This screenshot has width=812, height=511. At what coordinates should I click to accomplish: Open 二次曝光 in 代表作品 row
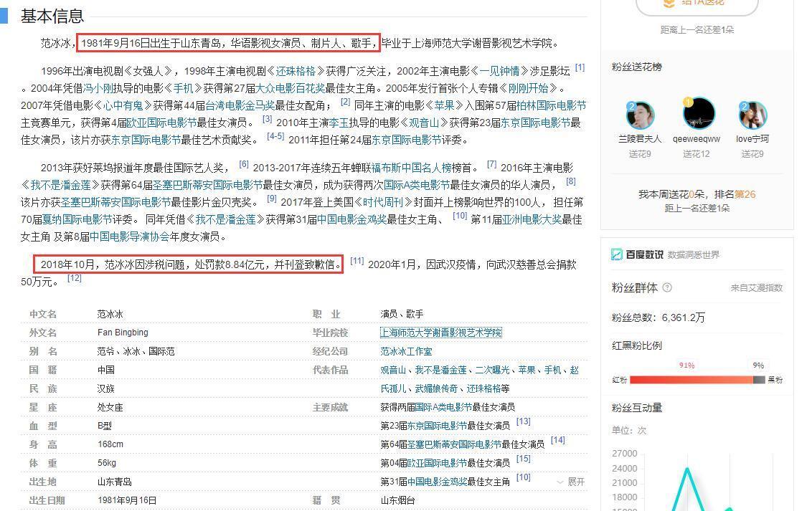(x=493, y=370)
